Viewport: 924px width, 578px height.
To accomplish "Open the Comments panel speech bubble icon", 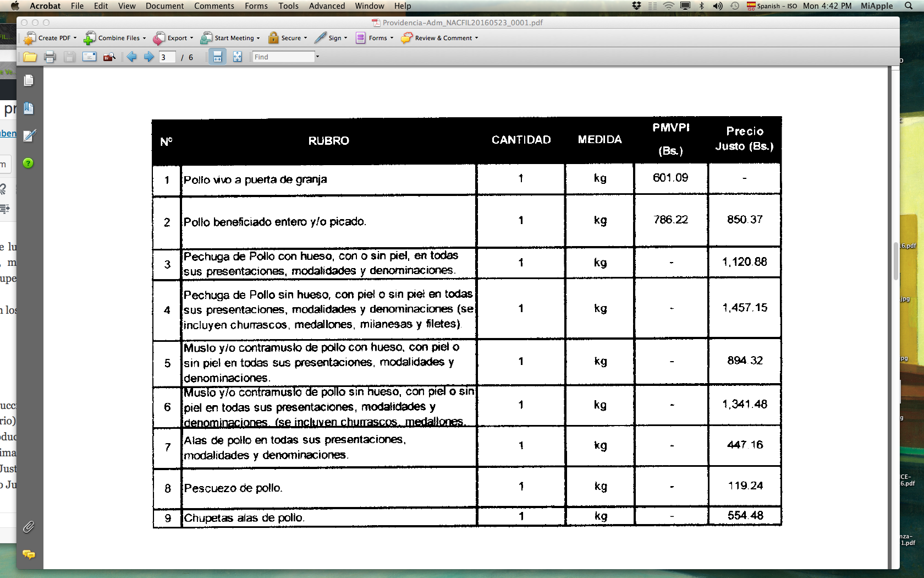I will (x=29, y=554).
